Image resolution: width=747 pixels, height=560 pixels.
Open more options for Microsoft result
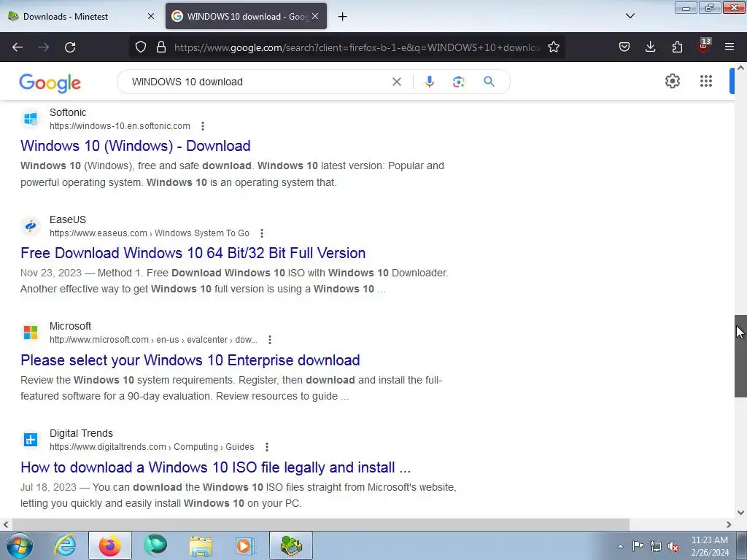point(270,340)
